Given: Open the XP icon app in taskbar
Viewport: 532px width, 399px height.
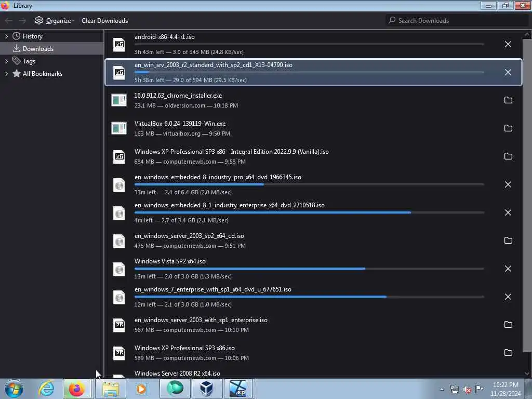Looking at the screenshot, I should 238,389.
